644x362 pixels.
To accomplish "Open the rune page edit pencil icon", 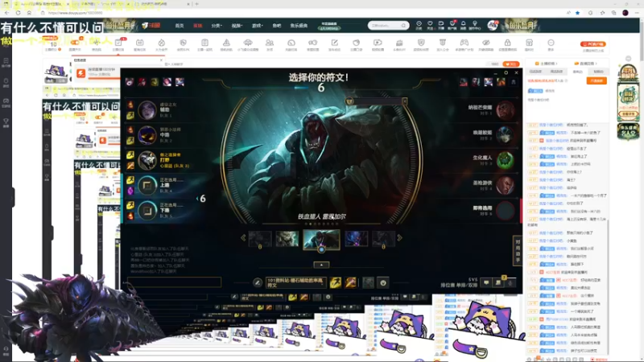I will (x=258, y=282).
